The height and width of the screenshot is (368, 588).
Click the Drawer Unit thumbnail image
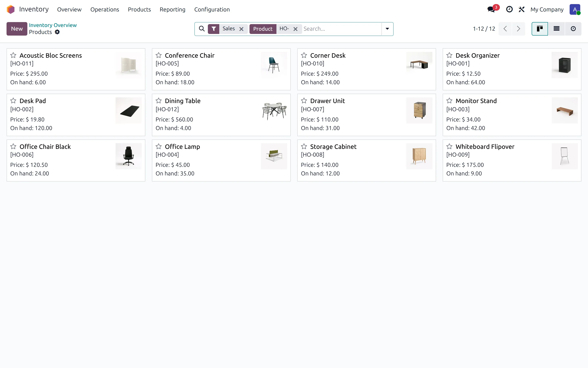pos(419,110)
